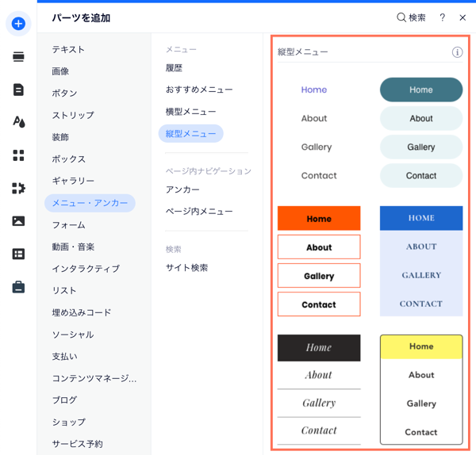Choose アンカー under page navigation
This screenshot has width=476, height=455.
182,189
